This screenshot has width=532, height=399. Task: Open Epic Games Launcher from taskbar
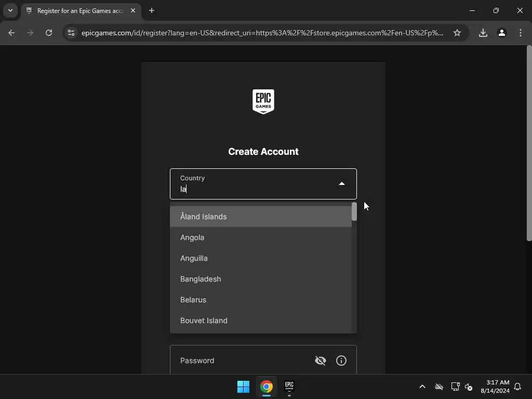289,387
